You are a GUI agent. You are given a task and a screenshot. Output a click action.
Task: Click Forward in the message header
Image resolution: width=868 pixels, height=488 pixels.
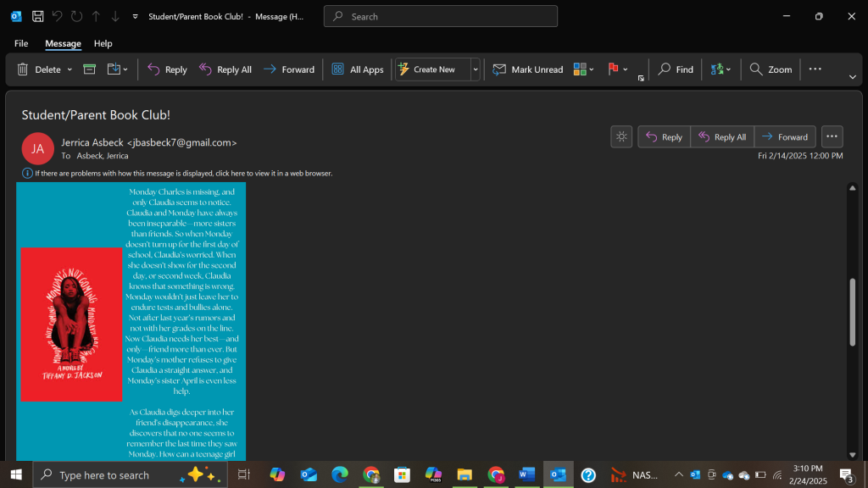[784, 136]
